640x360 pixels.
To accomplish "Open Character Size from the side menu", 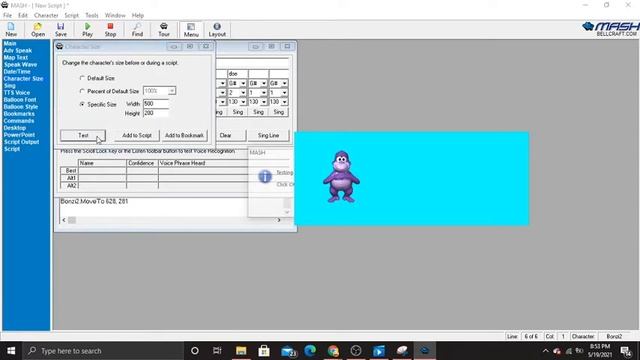I will tap(23, 78).
